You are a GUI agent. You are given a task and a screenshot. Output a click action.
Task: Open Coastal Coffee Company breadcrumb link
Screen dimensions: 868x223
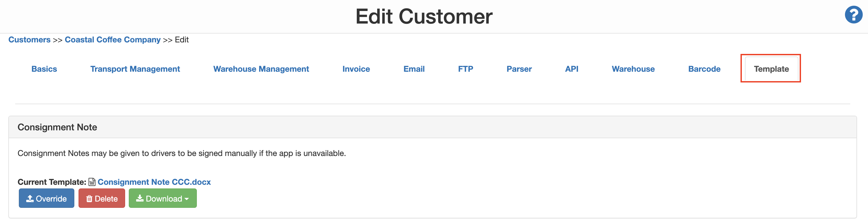click(x=113, y=40)
